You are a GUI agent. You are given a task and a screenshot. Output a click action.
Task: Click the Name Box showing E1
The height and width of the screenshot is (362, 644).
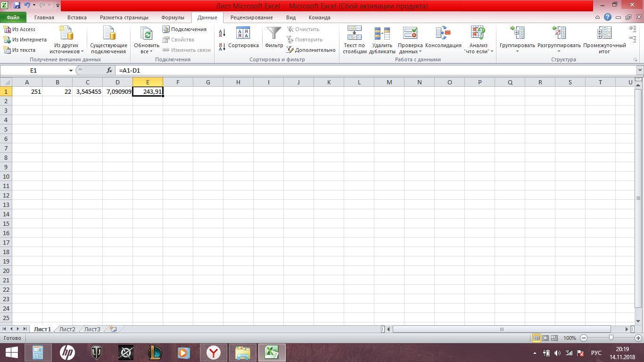33,70
